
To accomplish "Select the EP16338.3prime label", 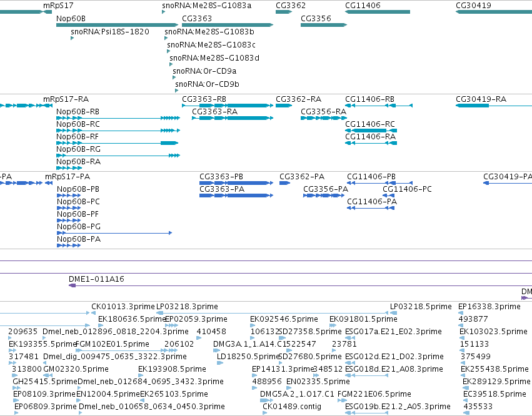I will 489,307.
